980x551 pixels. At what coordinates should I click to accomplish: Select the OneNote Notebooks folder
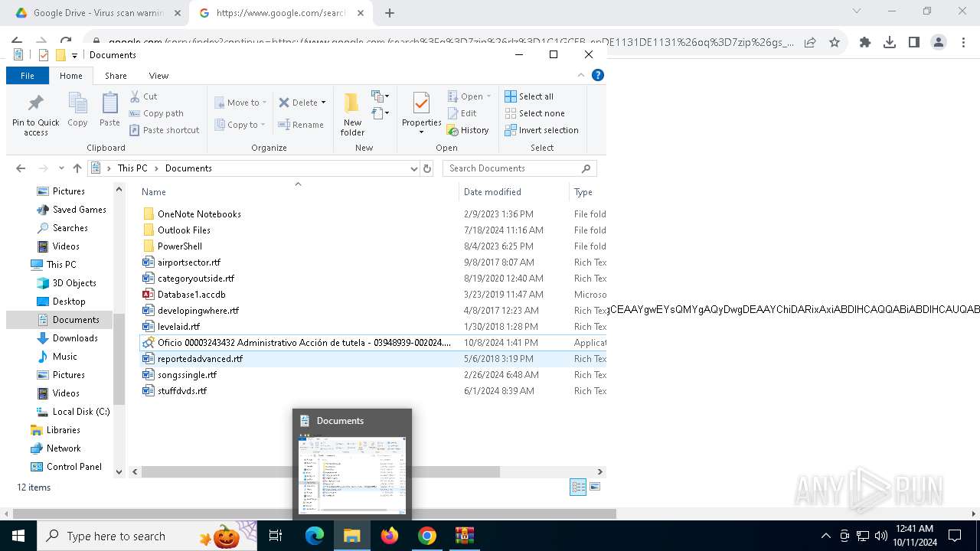pos(199,214)
